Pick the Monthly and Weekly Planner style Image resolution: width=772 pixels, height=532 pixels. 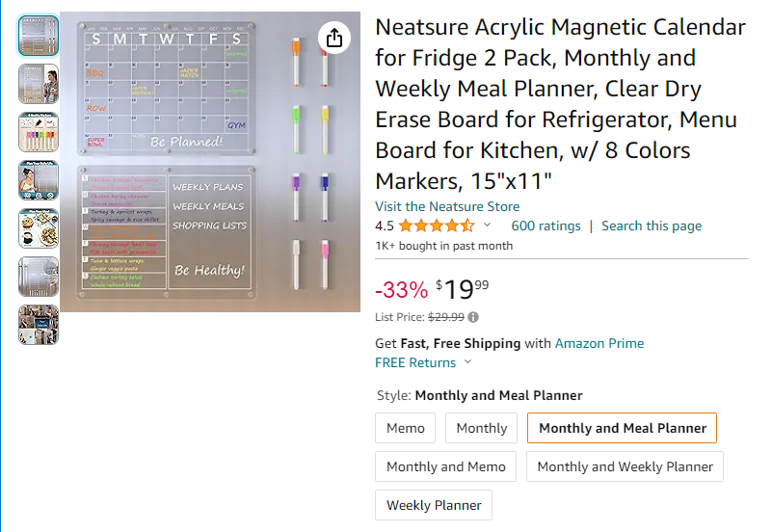[x=626, y=466]
